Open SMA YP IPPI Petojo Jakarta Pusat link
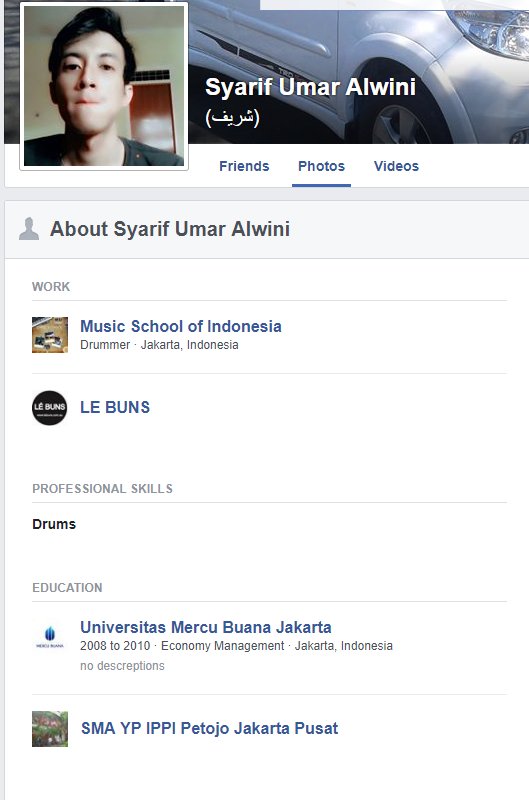This screenshot has height=800, width=529. [x=209, y=728]
